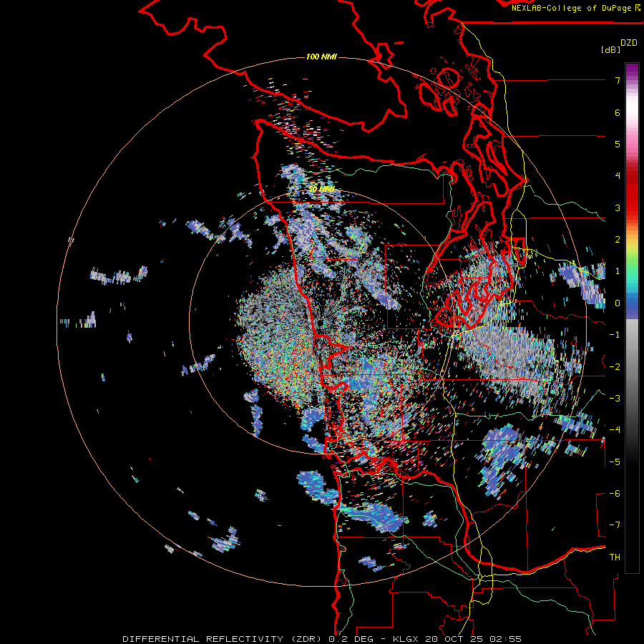Click the vertical ZDR color bar legend

[632, 318]
